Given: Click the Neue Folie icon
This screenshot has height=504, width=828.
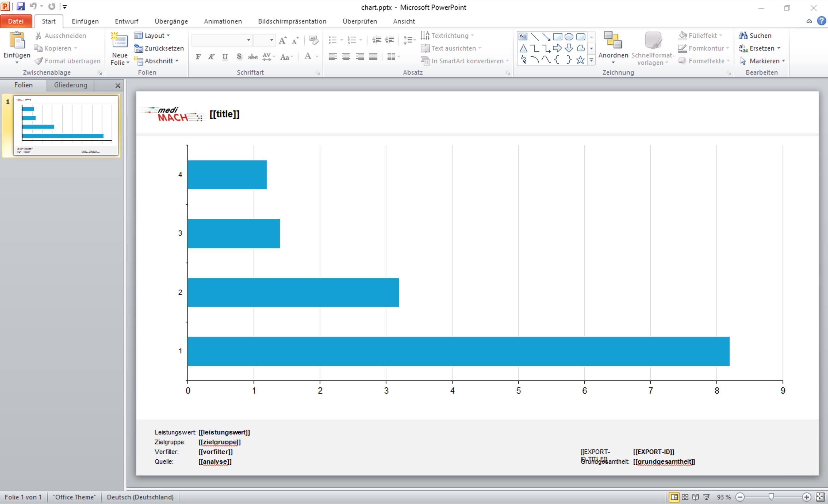Looking at the screenshot, I should 120,41.
